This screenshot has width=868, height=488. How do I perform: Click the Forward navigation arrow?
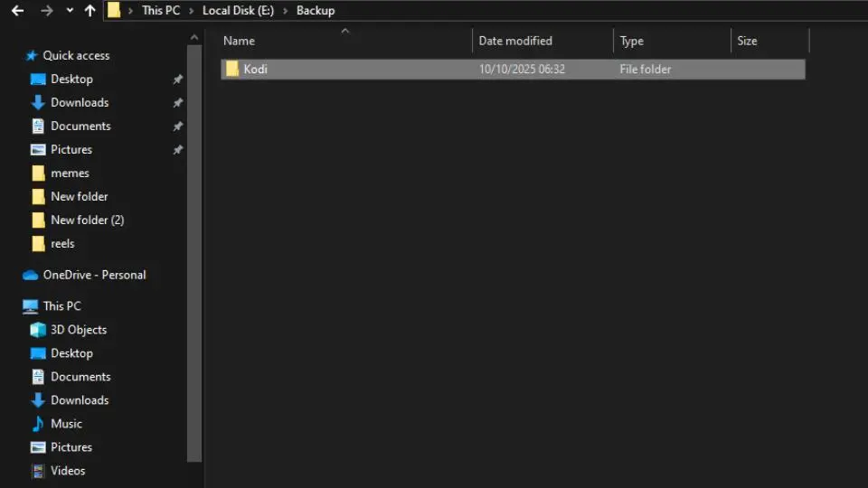pyautogui.click(x=47, y=11)
